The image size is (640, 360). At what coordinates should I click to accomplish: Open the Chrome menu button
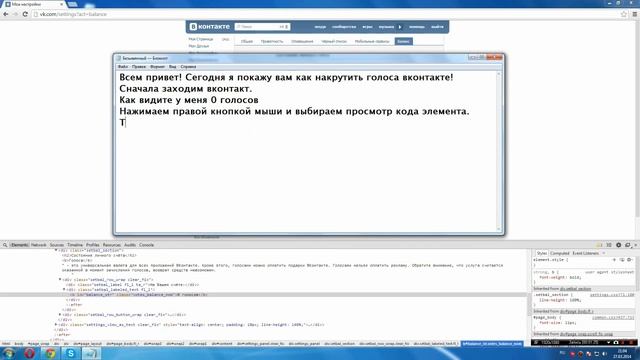pos(635,14)
